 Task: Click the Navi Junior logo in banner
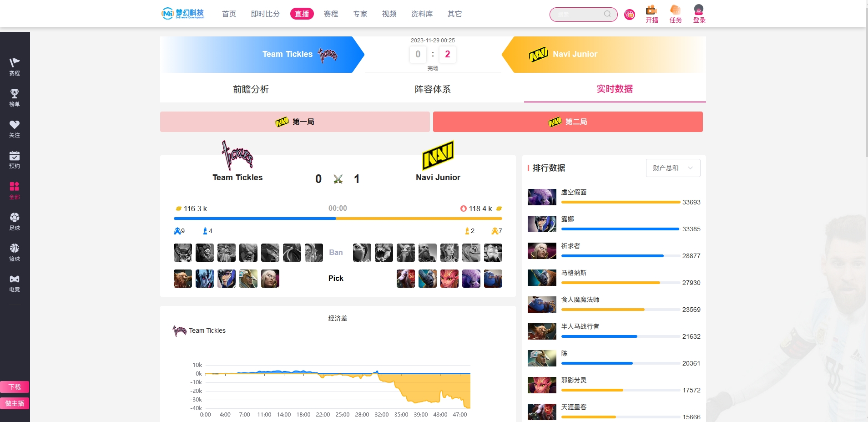[x=538, y=55]
